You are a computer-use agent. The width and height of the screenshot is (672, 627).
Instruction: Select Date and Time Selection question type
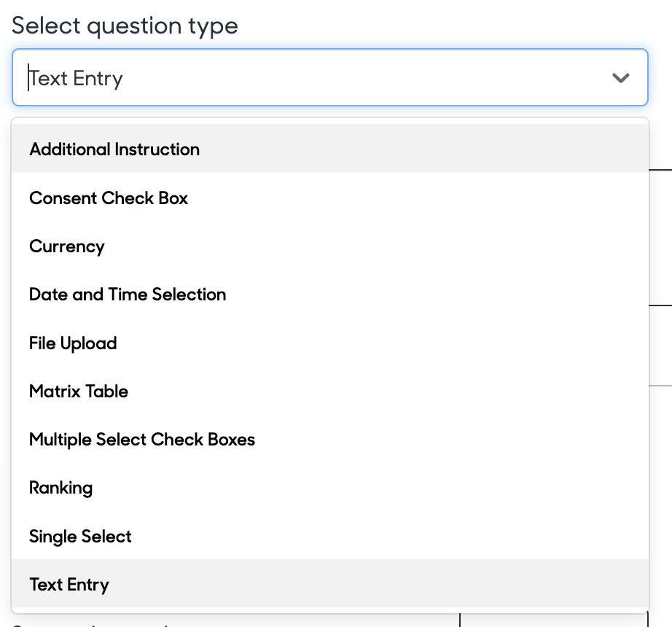point(128,295)
